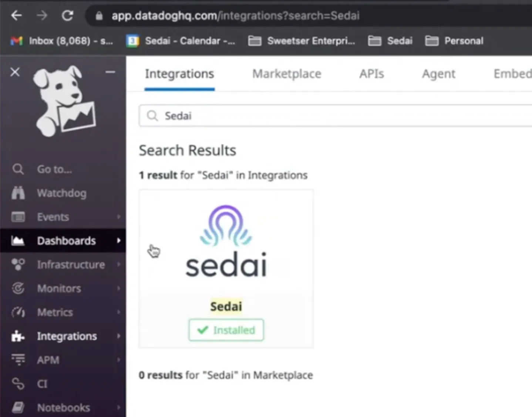This screenshot has width=532, height=417.
Task: Open the Sweetser Enterprise bookmarks folder
Action: click(302, 41)
